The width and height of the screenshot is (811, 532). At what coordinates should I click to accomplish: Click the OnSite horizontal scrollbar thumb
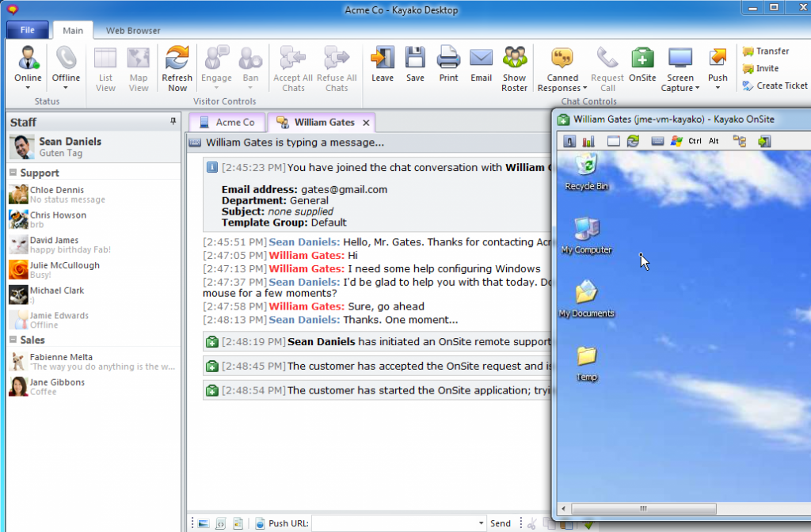click(643, 509)
